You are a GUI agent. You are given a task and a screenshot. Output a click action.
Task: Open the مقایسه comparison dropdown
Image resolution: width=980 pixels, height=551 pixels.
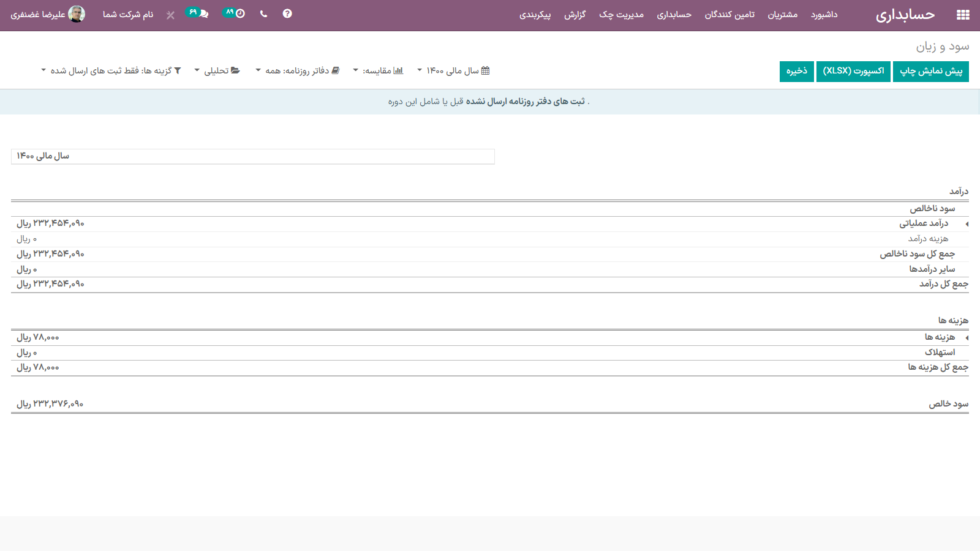378,70
